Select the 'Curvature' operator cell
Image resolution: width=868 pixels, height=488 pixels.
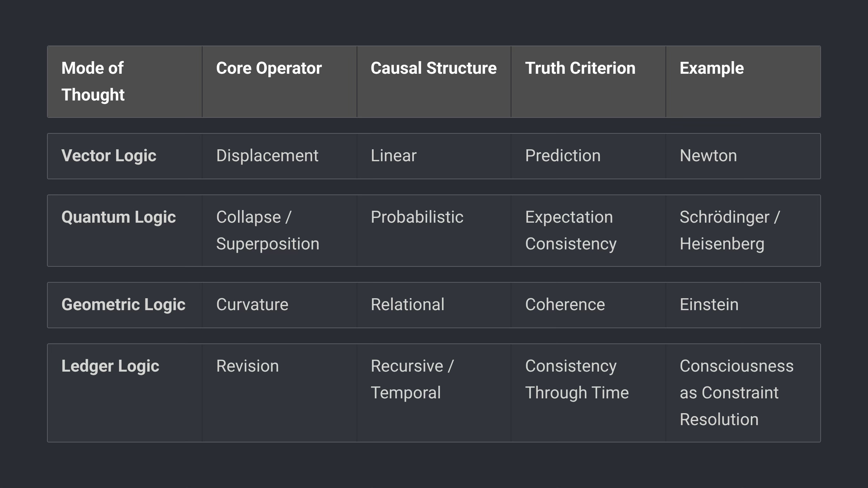[x=280, y=305]
